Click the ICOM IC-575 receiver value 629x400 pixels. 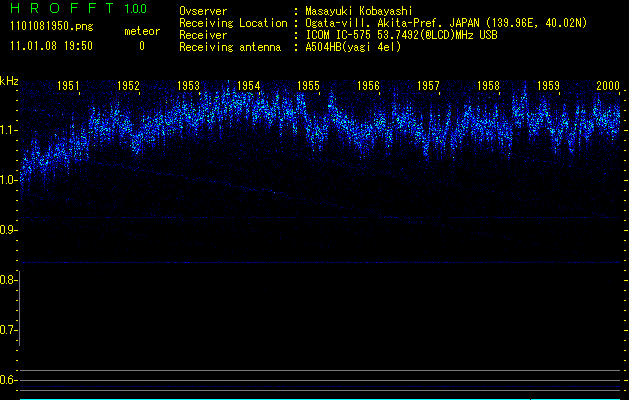point(401,35)
